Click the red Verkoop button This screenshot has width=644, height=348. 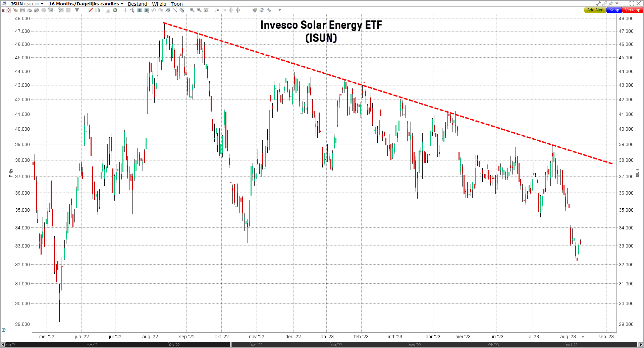632,10
